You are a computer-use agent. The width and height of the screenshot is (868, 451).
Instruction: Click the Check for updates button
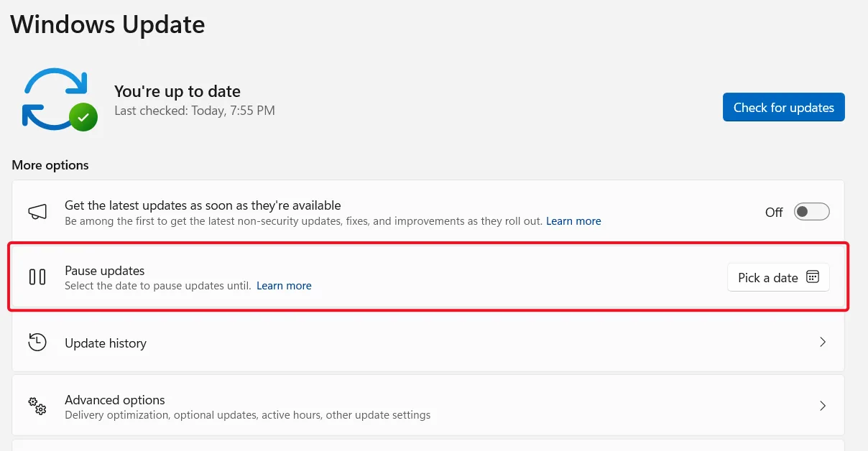point(784,107)
